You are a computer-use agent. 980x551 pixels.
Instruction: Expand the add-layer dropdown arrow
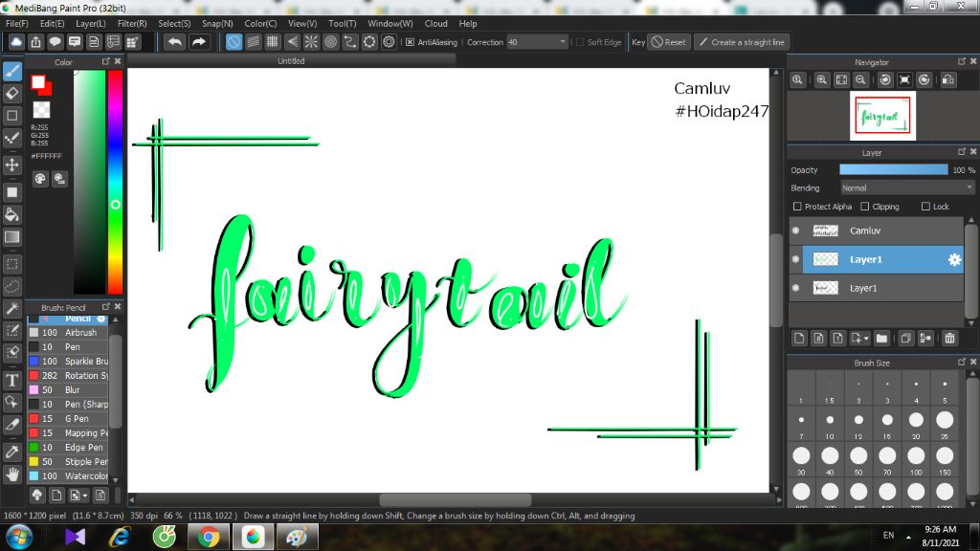tap(866, 338)
